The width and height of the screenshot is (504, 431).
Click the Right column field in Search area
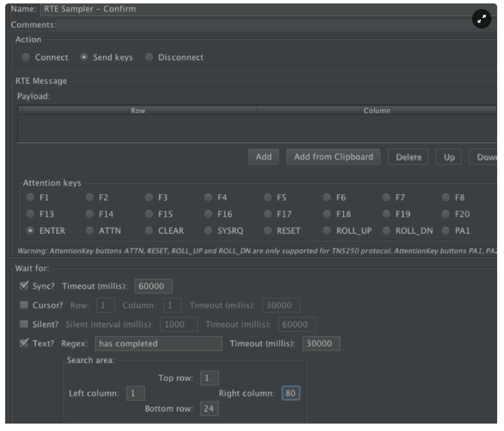291,393
